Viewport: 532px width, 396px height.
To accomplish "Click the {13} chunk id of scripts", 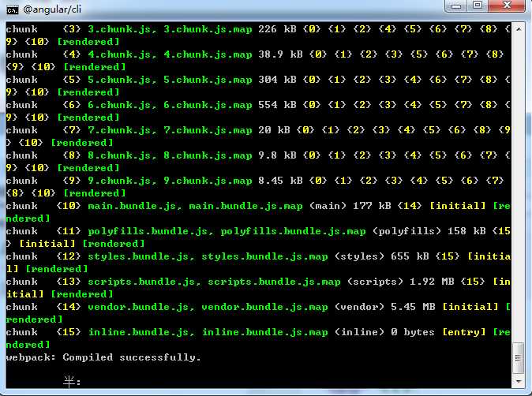I will pyautogui.click(x=69, y=282).
